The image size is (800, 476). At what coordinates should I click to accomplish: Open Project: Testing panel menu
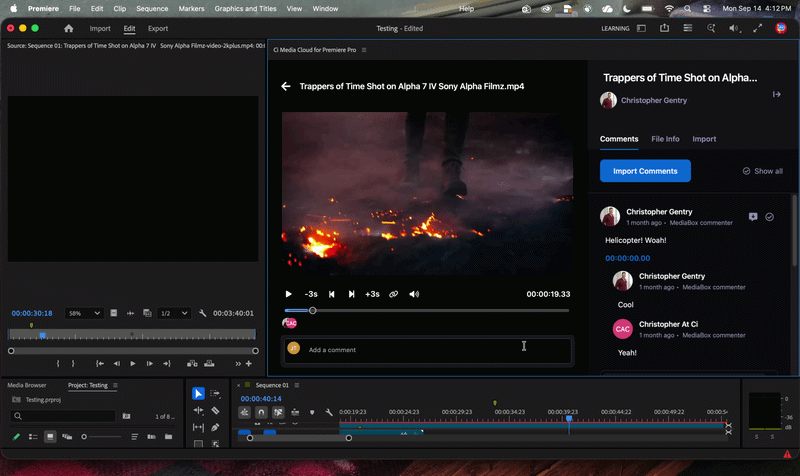[x=115, y=385]
